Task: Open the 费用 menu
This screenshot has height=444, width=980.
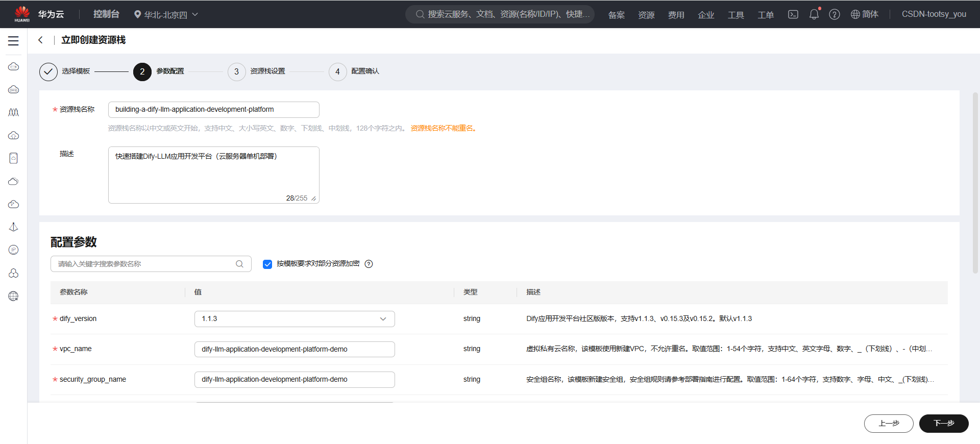Action: tap(676, 15)
